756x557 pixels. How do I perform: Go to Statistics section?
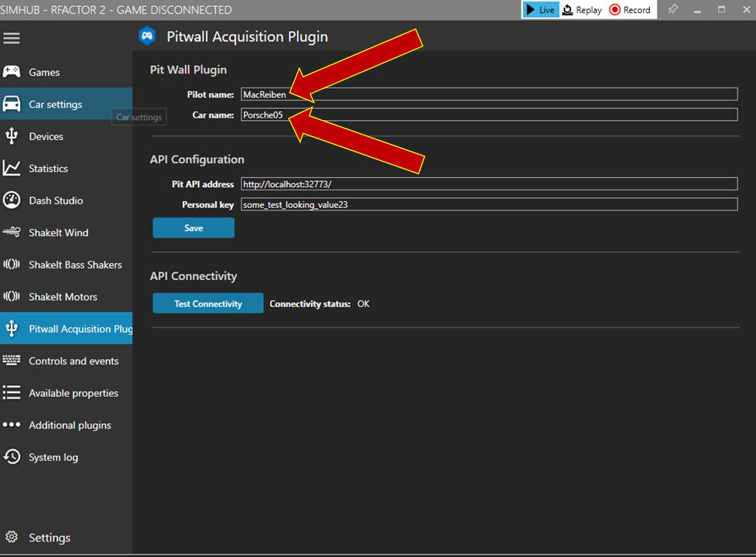pyautogui.click(x=66, y=168)
